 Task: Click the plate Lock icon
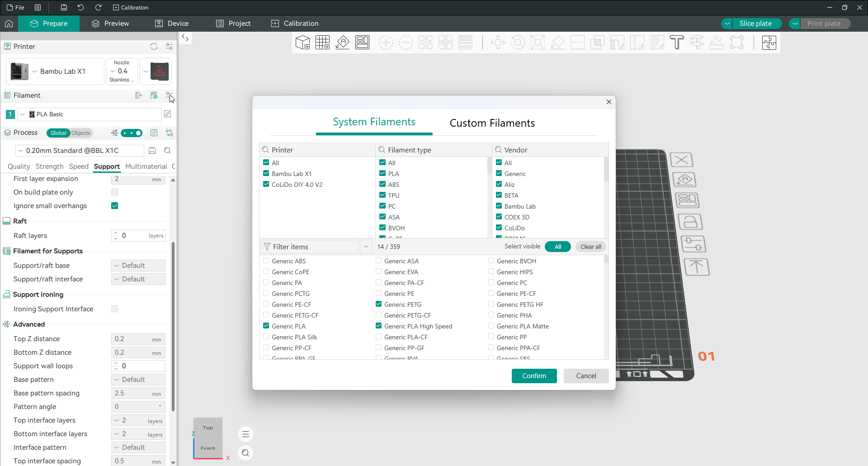pos(690,222)
